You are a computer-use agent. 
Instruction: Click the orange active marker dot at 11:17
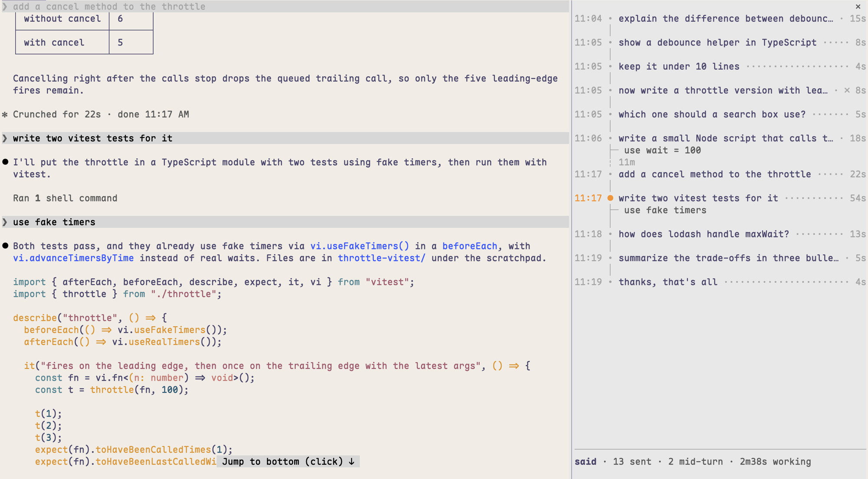tap(610, 198)
